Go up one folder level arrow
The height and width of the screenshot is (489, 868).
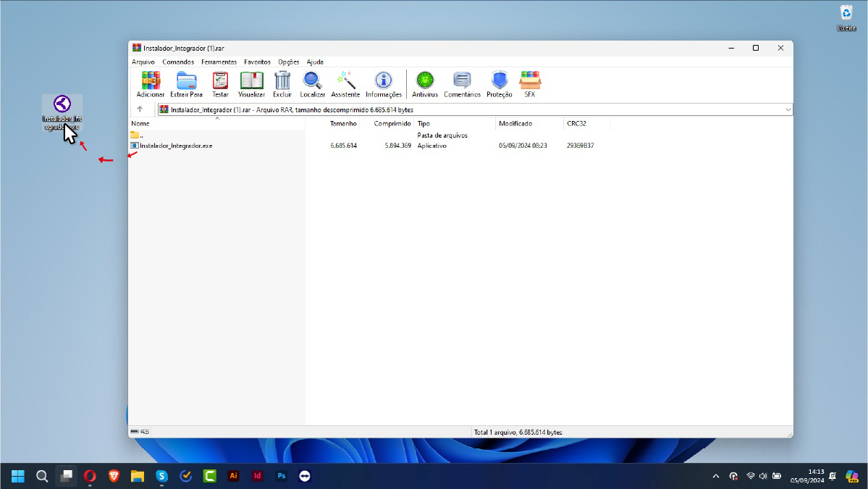pos(140,109)
